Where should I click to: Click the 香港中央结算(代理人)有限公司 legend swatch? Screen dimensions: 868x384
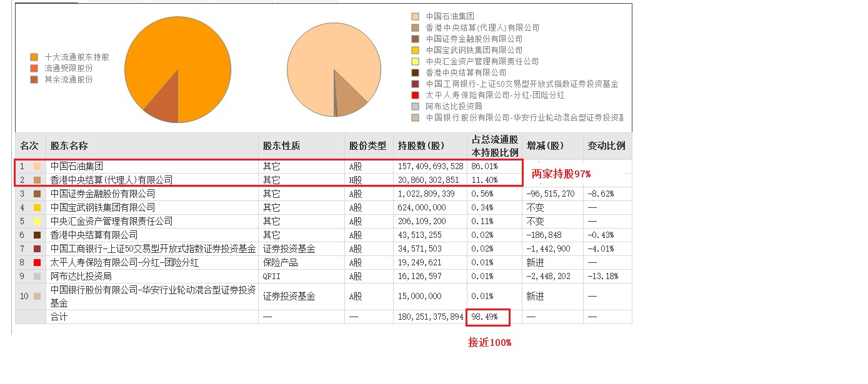416,27
